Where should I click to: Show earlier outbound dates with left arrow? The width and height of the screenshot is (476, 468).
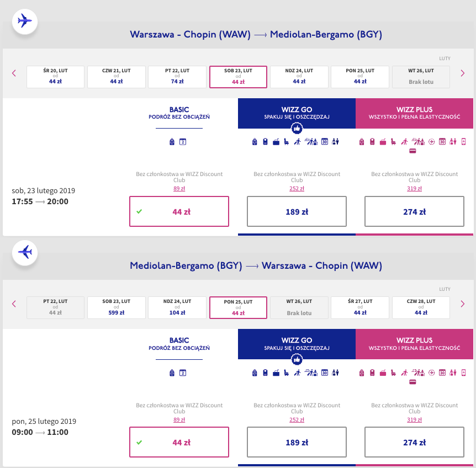pyautogui.click(x=14, y=73)
